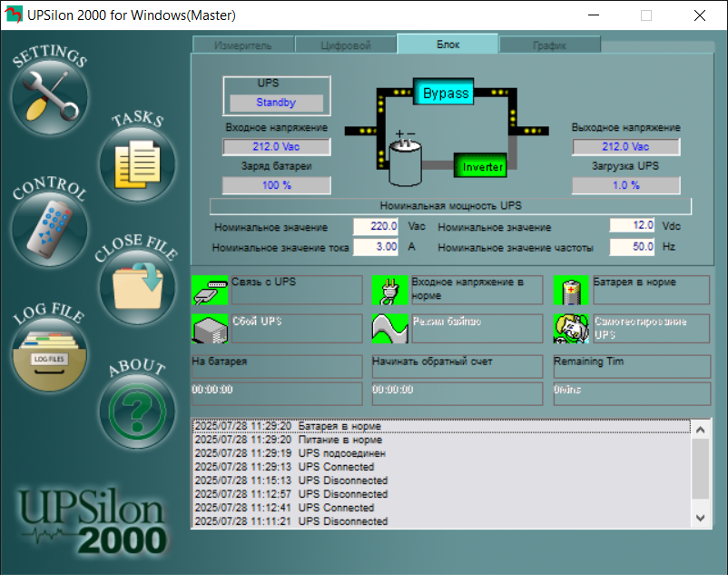The width and height of the screenshot is (728, 575).
Task: Click the 50.0 Hz frequency field
Action: [632, 247]
